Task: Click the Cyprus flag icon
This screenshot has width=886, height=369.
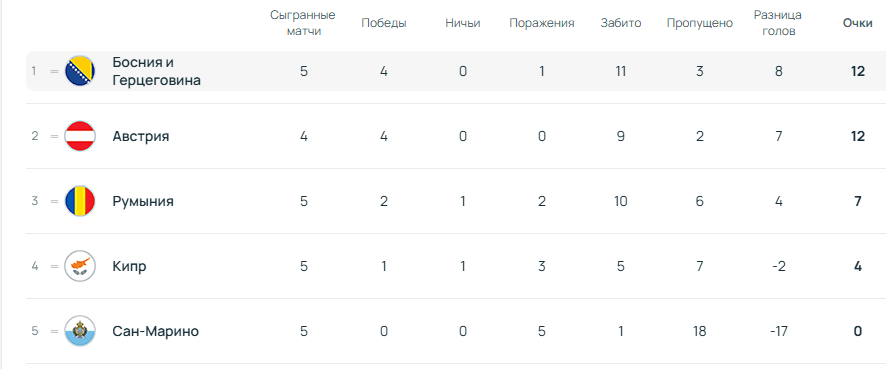Action: pyautogui.click(x=80, y=266)
